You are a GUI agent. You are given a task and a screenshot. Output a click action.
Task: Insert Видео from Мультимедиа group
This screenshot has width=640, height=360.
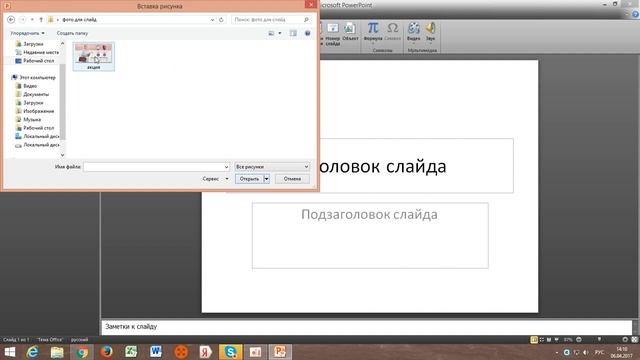(x=413, y=33)
